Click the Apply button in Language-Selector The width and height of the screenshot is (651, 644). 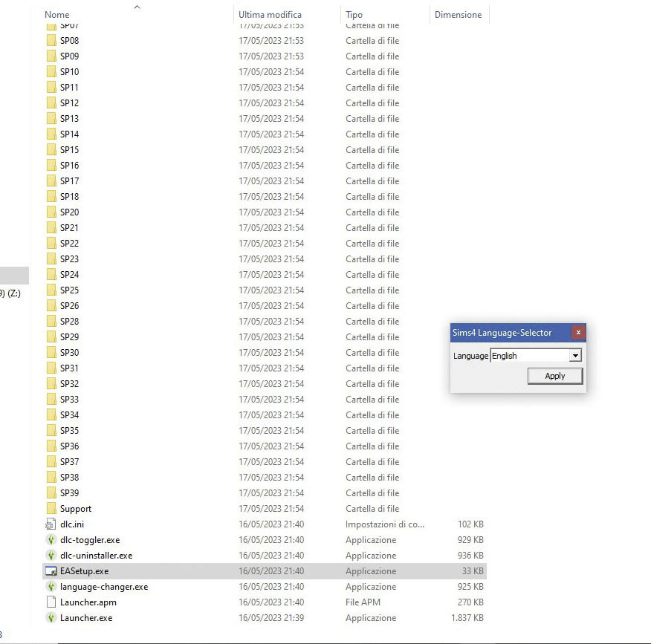point(554,376)
